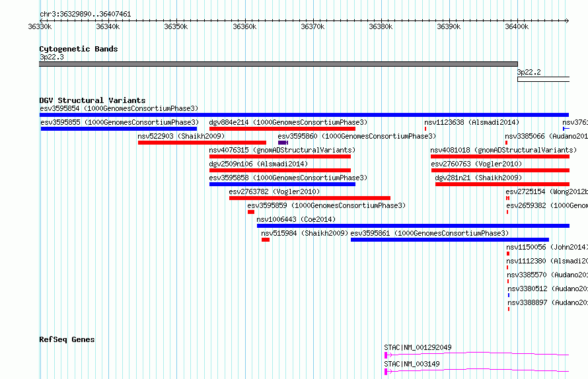Click esv2659382 variant label
The image size is (588, 379).
tap(547, 206)
